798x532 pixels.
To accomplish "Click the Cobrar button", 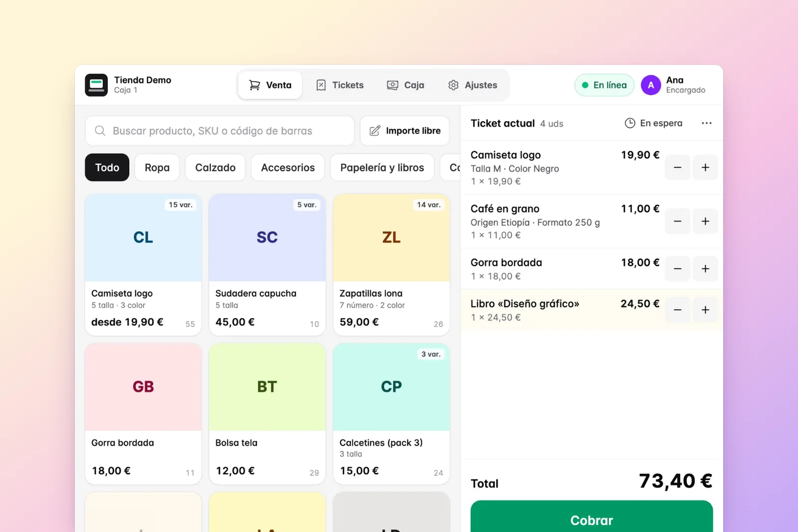I will [592, 517].
